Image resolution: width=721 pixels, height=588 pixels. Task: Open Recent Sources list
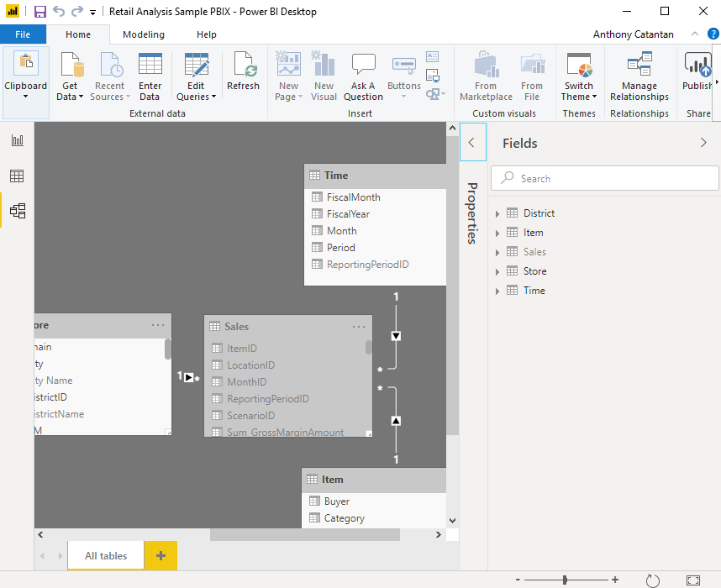click(x=110, y=76)
